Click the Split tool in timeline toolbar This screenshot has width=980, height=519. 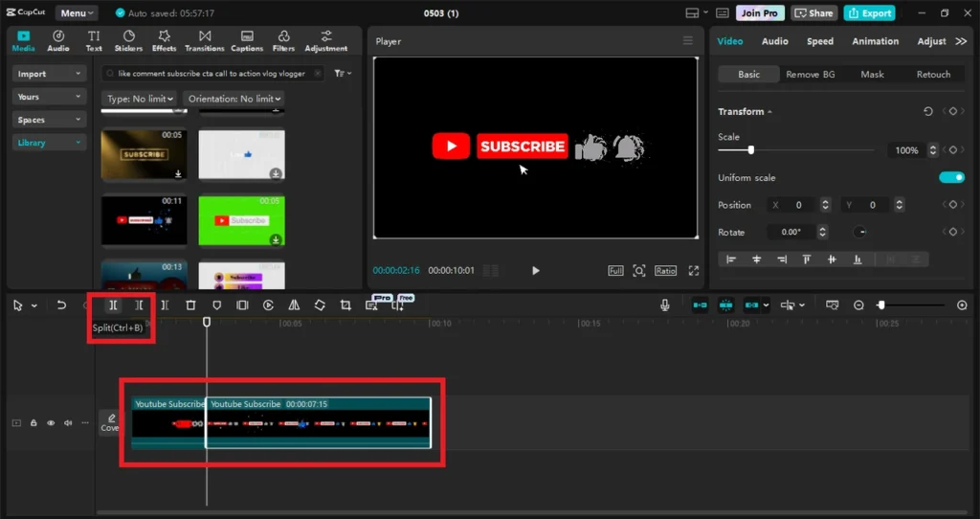pos(113,305)
